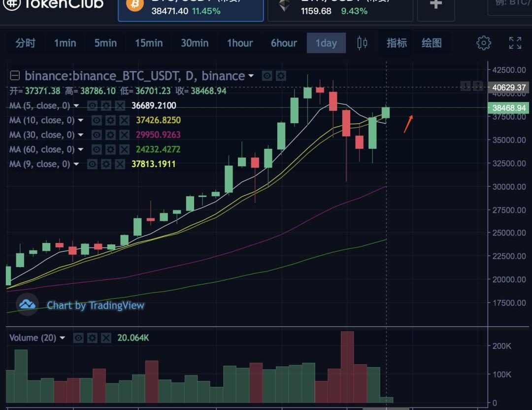
Task: Expand the MA (5, close, 0) dropdown arrow
Action: 76,106
